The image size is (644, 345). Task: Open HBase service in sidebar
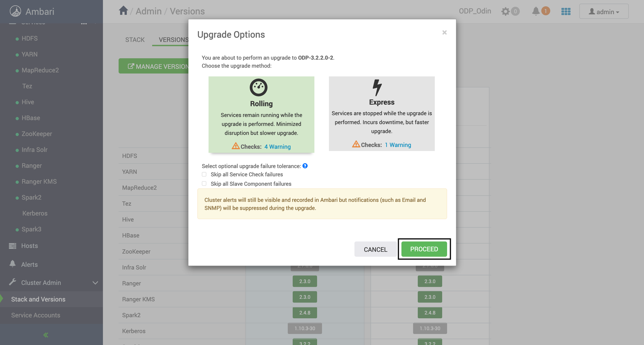(31, 118)
